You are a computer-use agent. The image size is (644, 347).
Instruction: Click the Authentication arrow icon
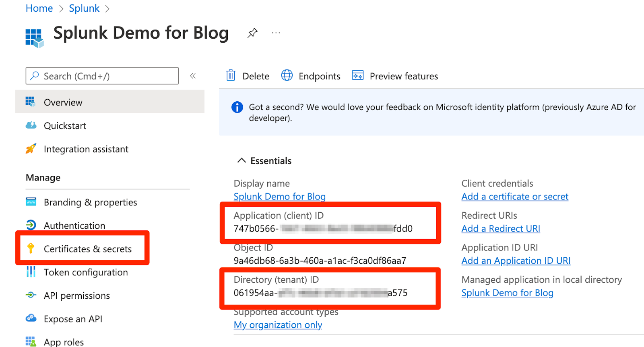point(31,225)
